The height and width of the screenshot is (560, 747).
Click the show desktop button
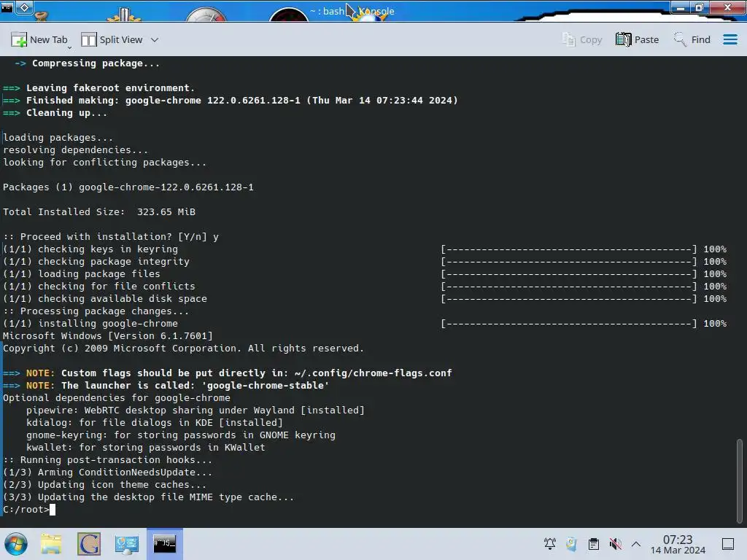[728, 544]
